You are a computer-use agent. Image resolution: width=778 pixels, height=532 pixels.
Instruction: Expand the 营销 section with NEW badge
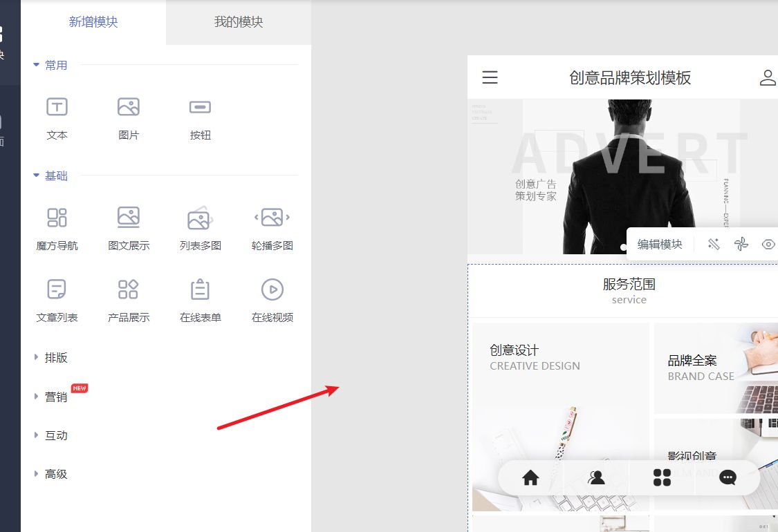(57, 397)
